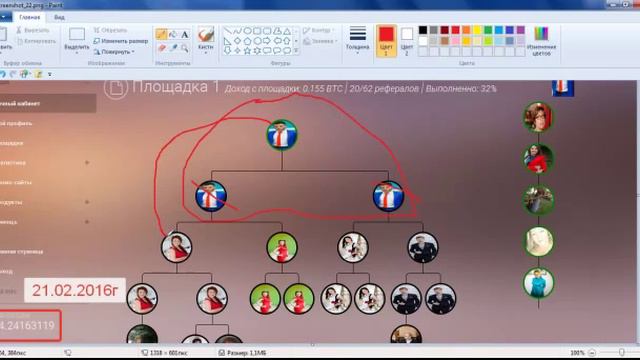
Task: Click the Размер 1,1МБ status entry
Action: tap(242, 353)
